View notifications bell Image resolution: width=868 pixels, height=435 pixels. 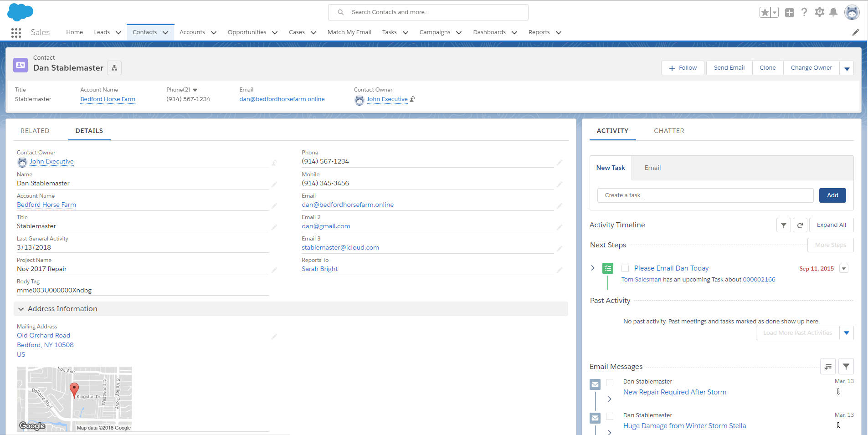pos(834,12)
